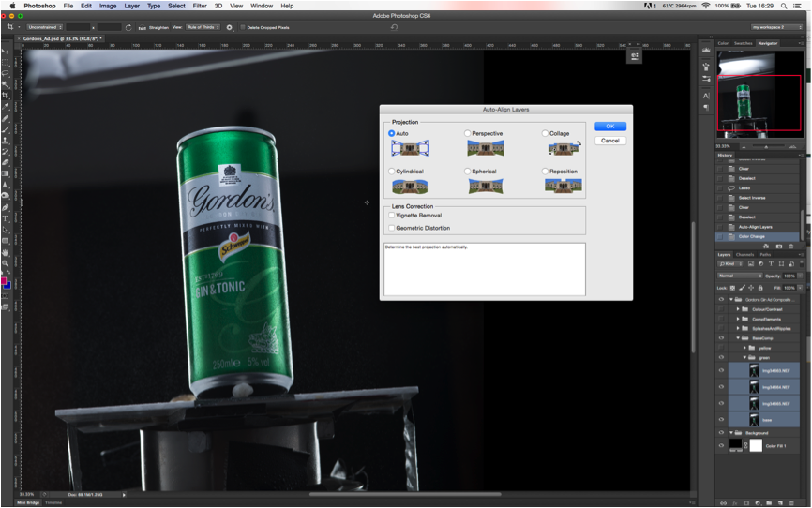812x508 pixels.
Task: Click the rotate crop box icon
Action: (x=128, y=27)
